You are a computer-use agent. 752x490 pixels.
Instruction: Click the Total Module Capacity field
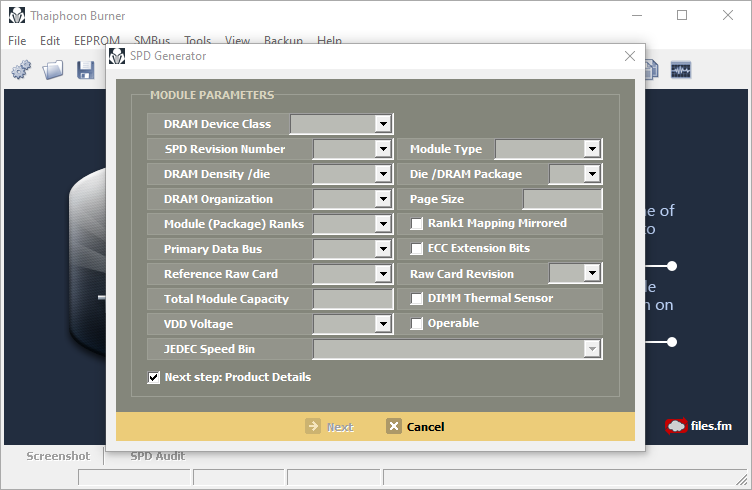click(x=353, y=299)
